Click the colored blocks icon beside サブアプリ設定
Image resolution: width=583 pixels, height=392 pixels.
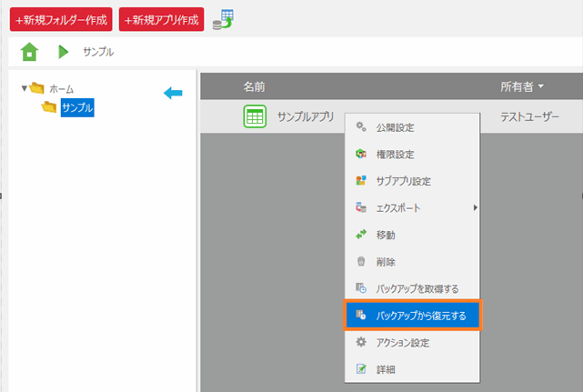pos(361,180)
